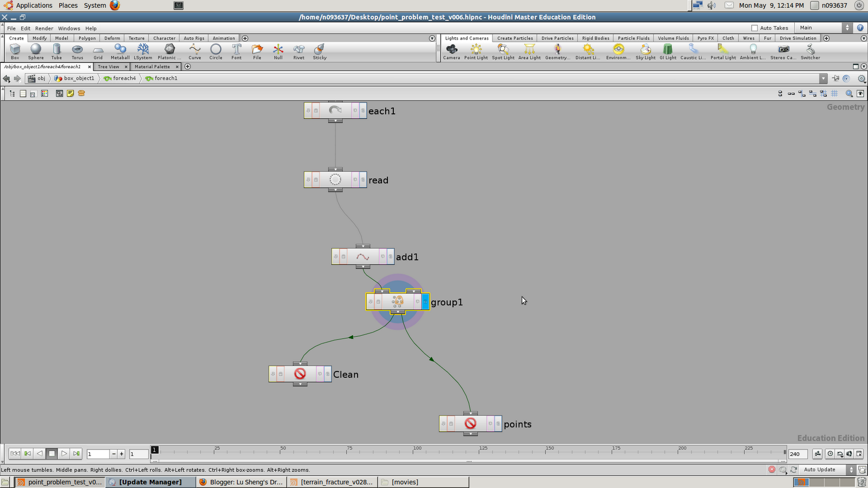Go to foreach4 in path bar
The height and width of the screenshot is (488, 868).
tap(120, 78)
